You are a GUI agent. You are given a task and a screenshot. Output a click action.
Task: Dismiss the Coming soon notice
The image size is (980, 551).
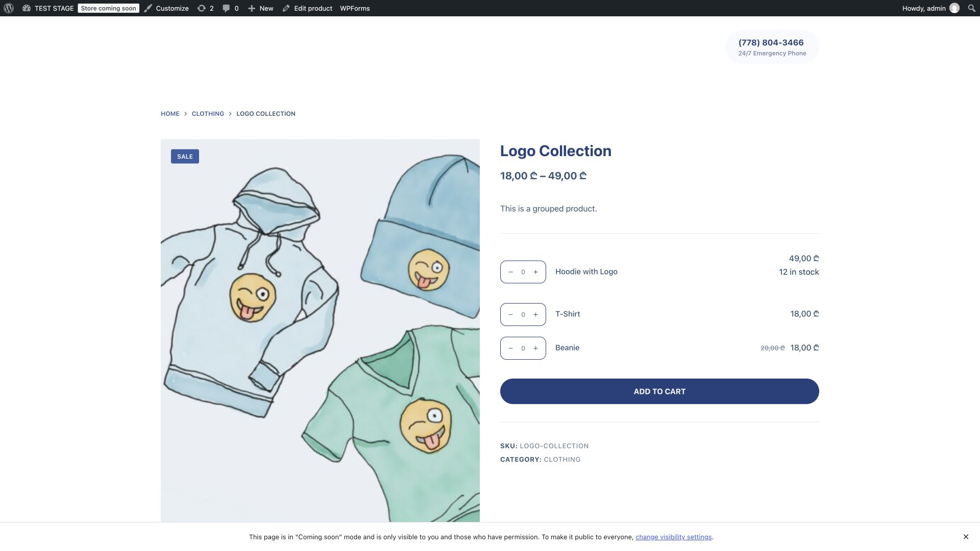pos(966,537)
